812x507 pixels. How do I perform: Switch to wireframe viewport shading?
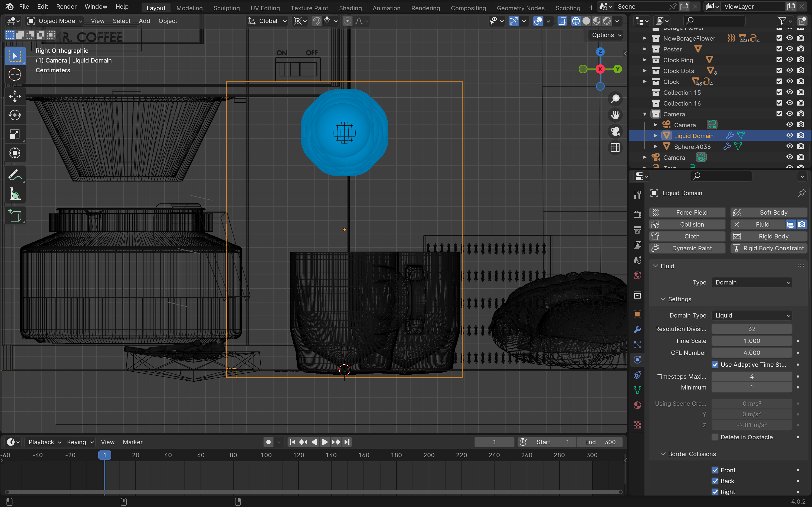tap(576, 21)
